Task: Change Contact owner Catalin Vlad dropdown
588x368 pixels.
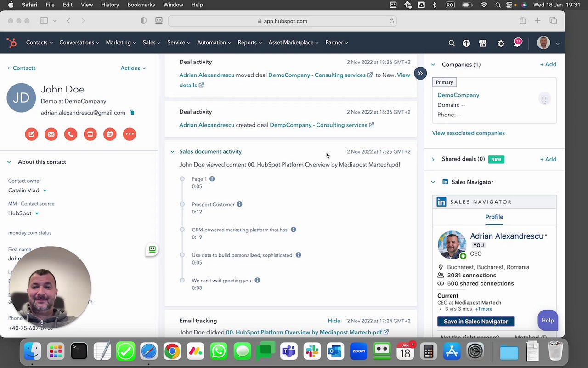Action: (28, 190)
